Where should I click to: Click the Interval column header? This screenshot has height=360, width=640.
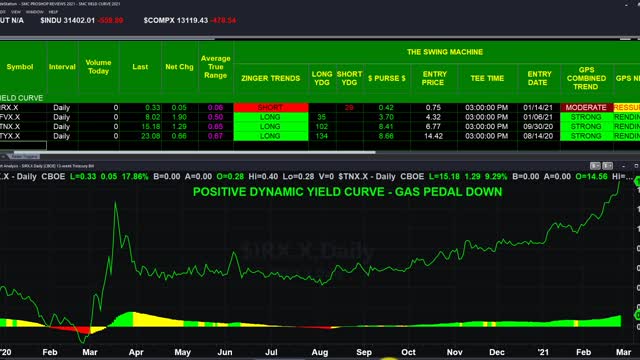[62, 67]
